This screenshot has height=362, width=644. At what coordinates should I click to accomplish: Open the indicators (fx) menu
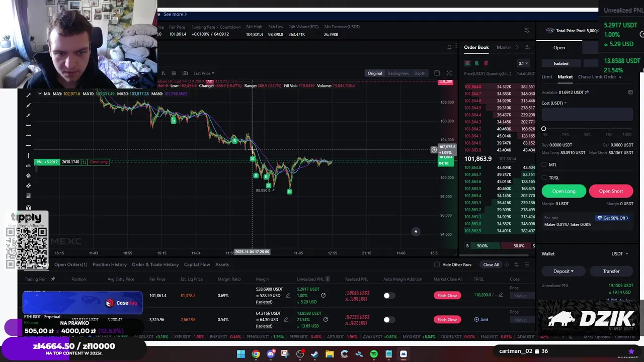tap(163, 73)
